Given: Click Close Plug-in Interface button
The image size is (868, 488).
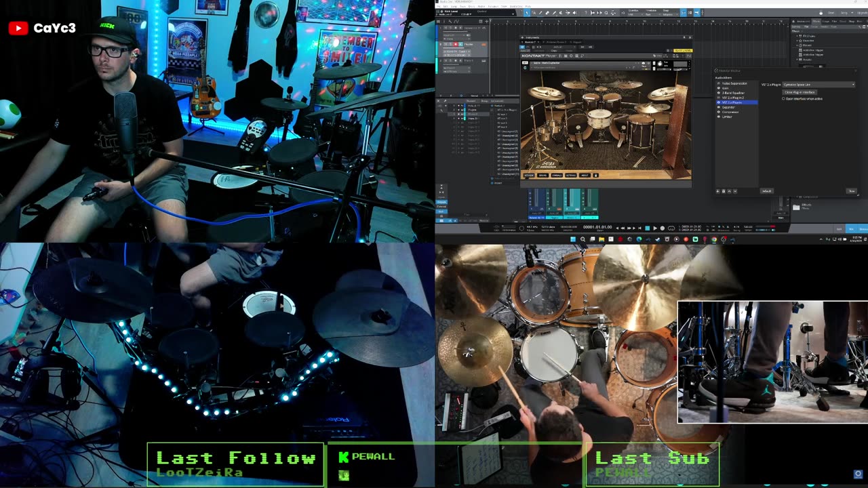Looking at the screenshot, I should 800,92.
